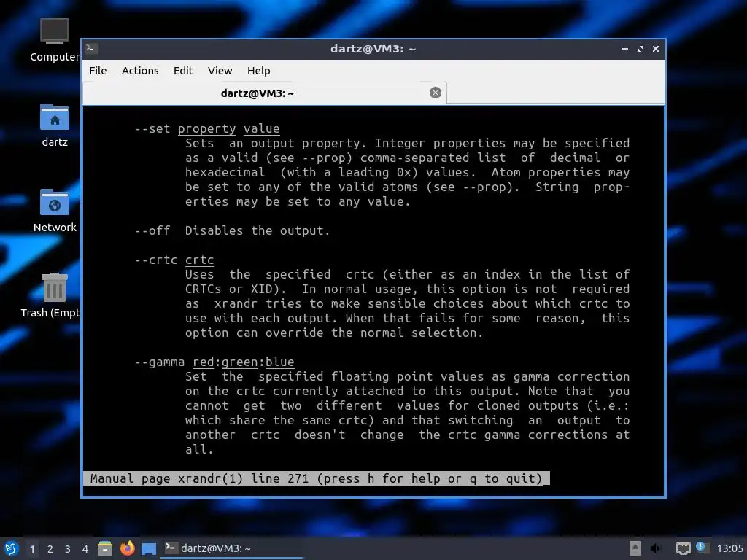This screenshot has height=560, width=747.
Task: Click the word "CRTCs" in the --crtc description
Action: (x=204, y=289)
